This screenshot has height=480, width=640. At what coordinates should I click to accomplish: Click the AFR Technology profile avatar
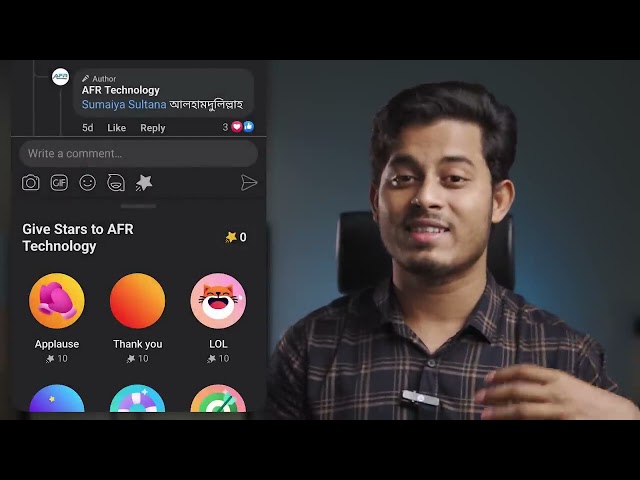point(60,77)
